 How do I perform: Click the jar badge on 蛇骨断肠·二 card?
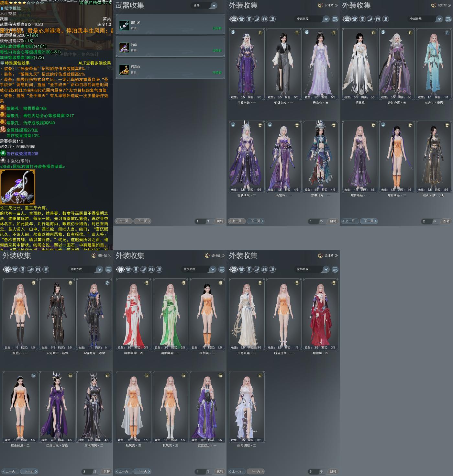pos(383,125)
